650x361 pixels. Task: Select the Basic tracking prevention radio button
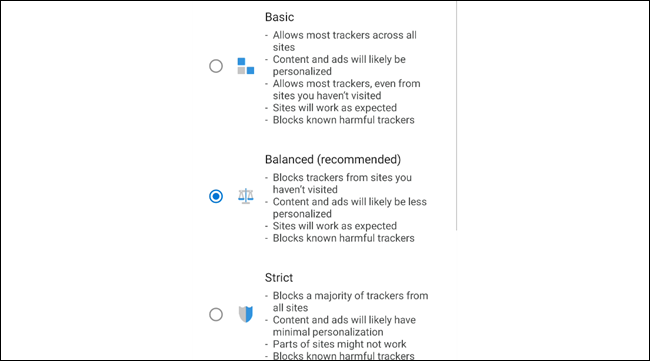tap(216, 66)
